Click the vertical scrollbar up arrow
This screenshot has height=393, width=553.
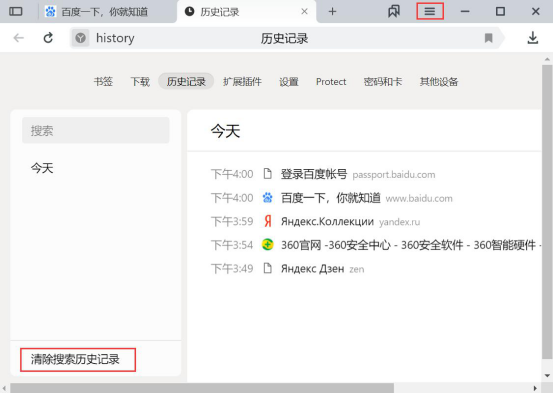(x=547, y=59)
